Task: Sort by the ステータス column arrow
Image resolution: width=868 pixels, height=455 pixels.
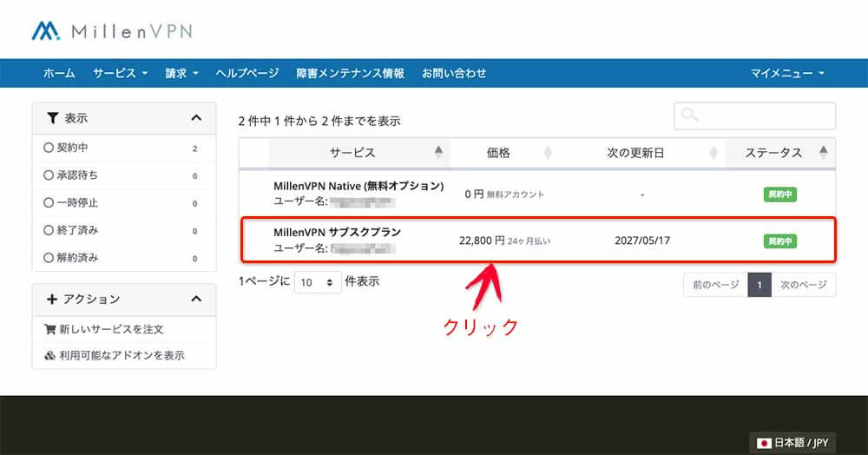Action: [x=823, y=152]
